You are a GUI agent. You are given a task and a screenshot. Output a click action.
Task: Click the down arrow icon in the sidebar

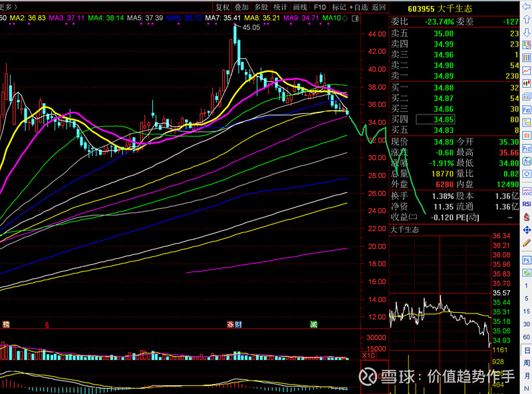point(527,33)
